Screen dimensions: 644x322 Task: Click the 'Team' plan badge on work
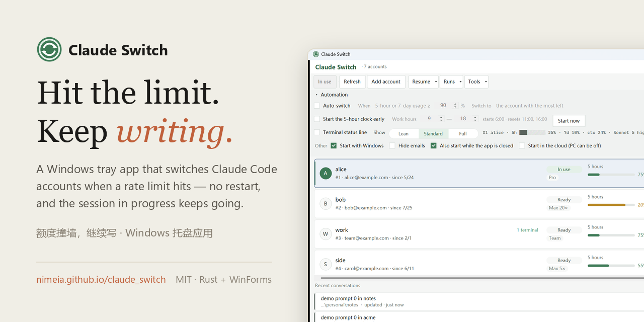(x=555, y=238)
